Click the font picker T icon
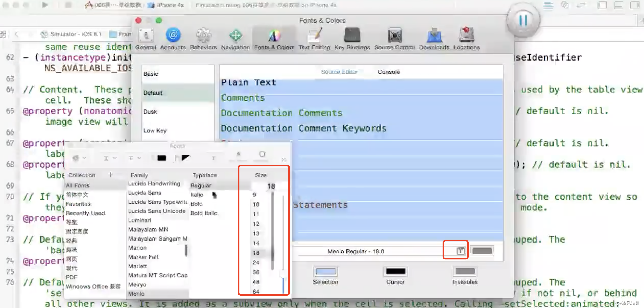This screenshot has width=644, height=308. click(460, 251)
